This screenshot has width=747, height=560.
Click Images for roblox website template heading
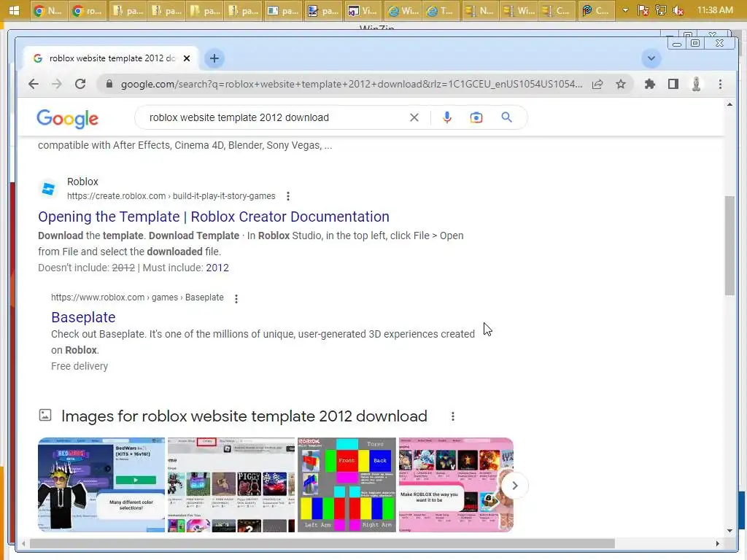pyautogui.click(x=244, y=416)
